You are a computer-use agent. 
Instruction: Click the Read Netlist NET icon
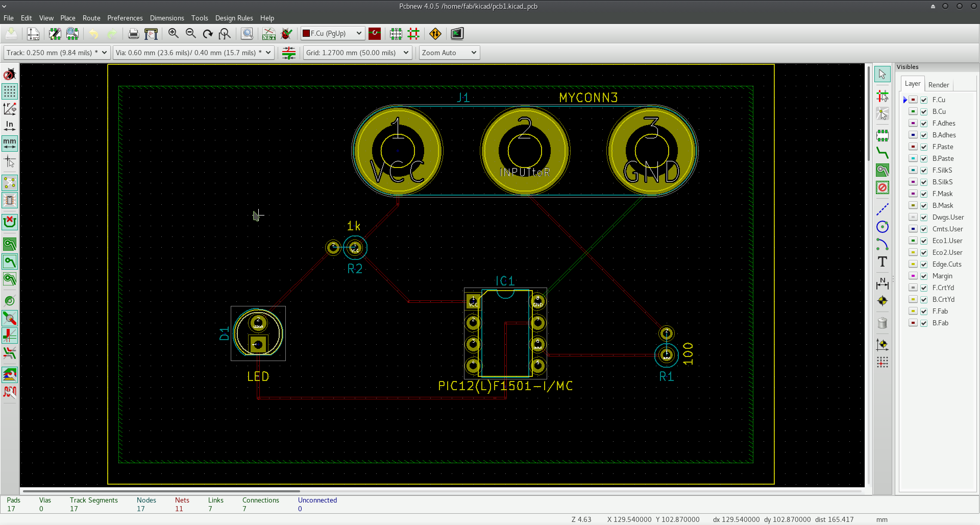tap(269, 34)
